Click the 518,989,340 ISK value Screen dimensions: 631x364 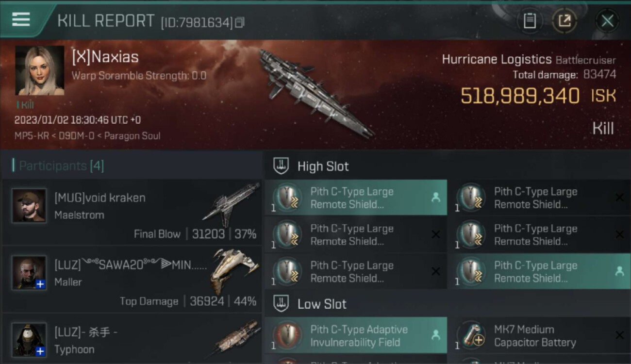(520, 96)
